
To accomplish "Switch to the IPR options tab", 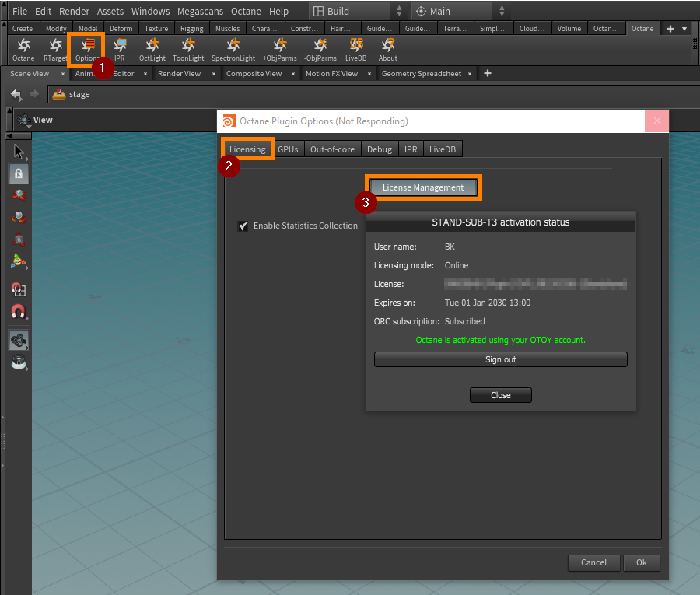I will pos(411,149).
